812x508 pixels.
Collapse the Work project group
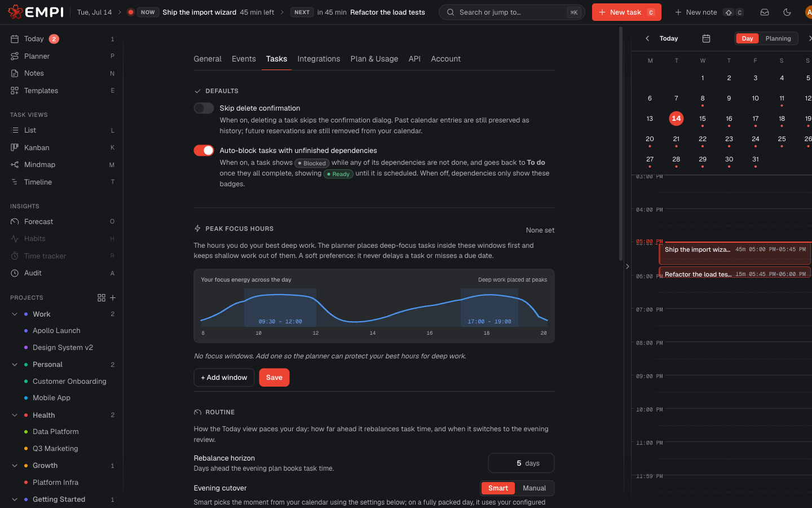(x=15, y=314)
